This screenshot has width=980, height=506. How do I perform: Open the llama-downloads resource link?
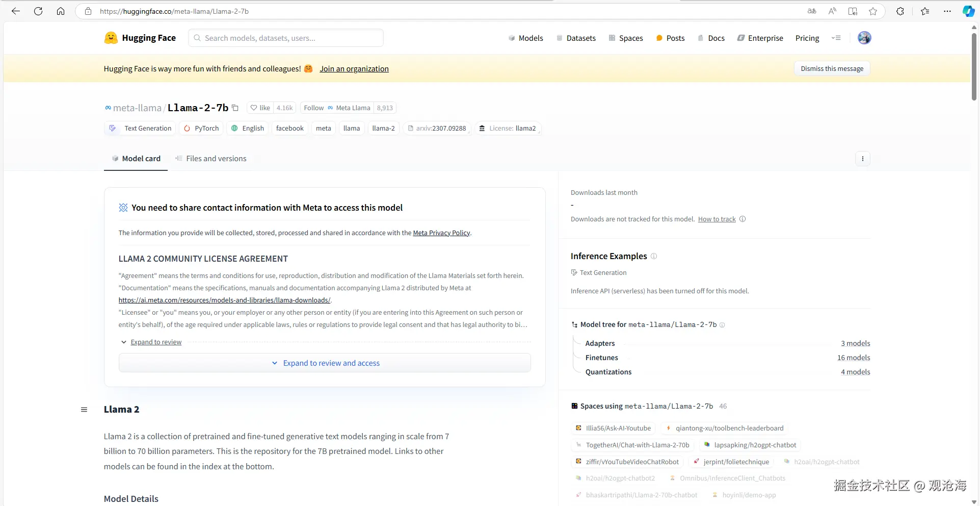224,300
